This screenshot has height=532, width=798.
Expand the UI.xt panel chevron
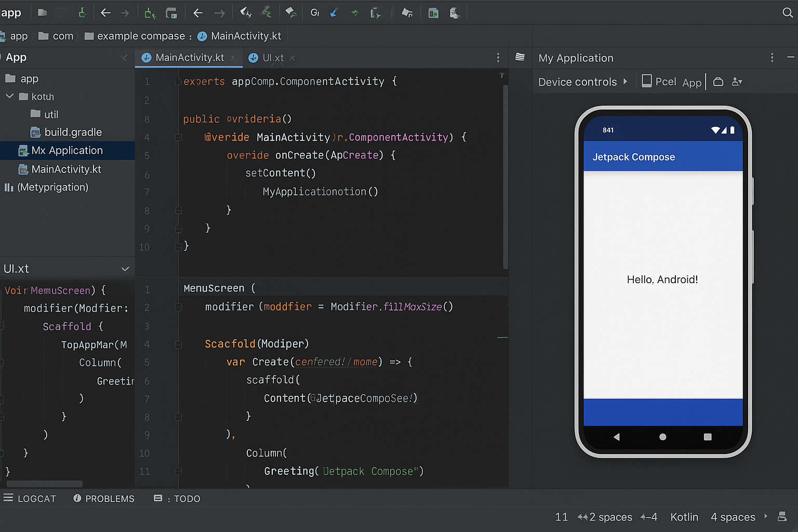[125, 269]
